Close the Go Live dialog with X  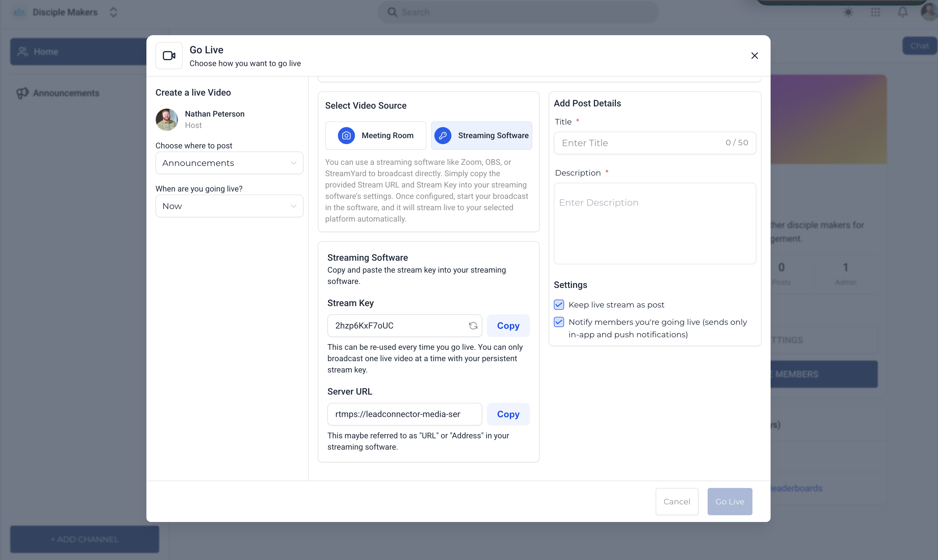pos(754,56)
